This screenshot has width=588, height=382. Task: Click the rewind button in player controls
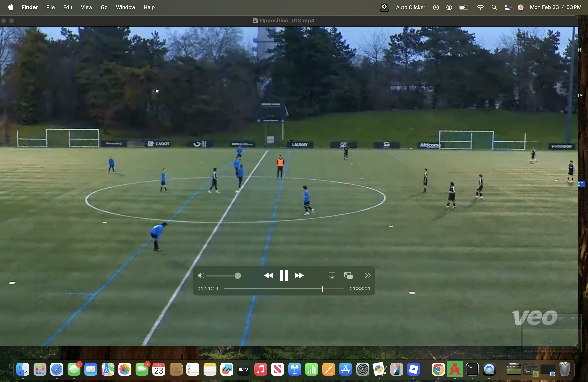point(268,275)
